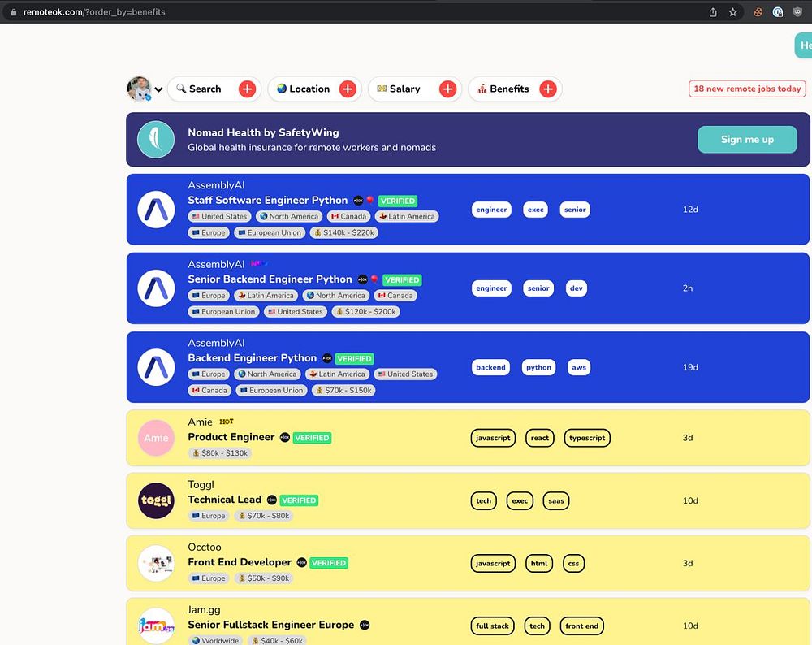
Task: Select the Worldwide location tag on Jam.gg row
Action: click(215, 640)
